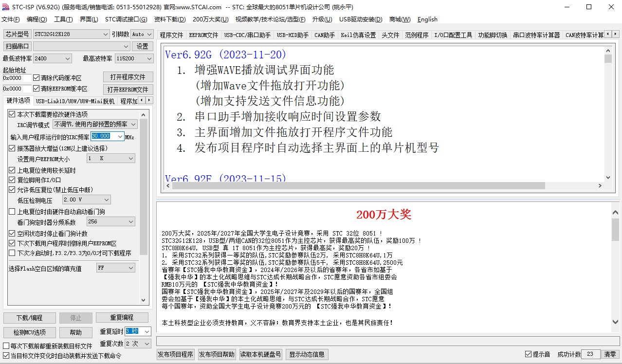Switch language via English menu

[x=427, y=19]
